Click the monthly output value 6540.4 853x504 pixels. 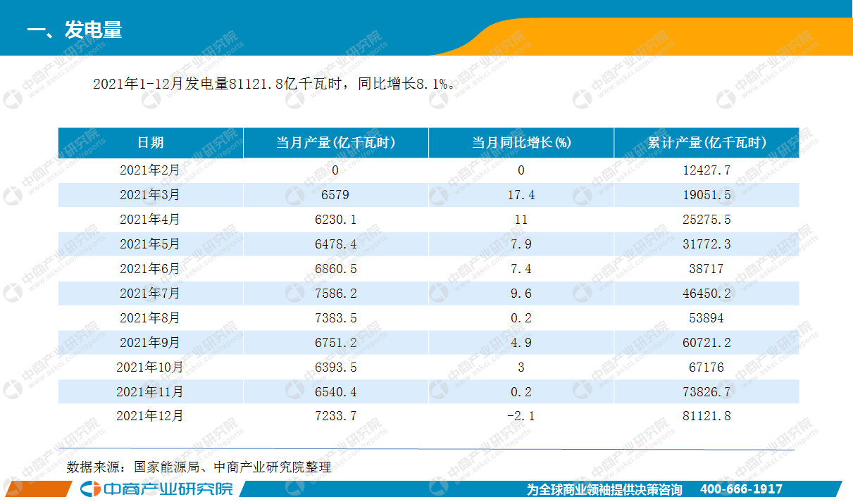tap(335, 392)
